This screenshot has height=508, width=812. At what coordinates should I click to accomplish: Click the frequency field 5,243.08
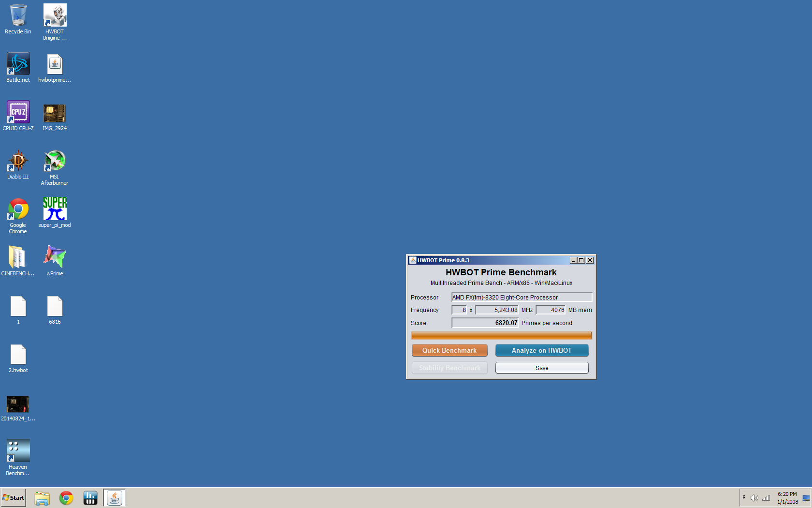(497, 310)
